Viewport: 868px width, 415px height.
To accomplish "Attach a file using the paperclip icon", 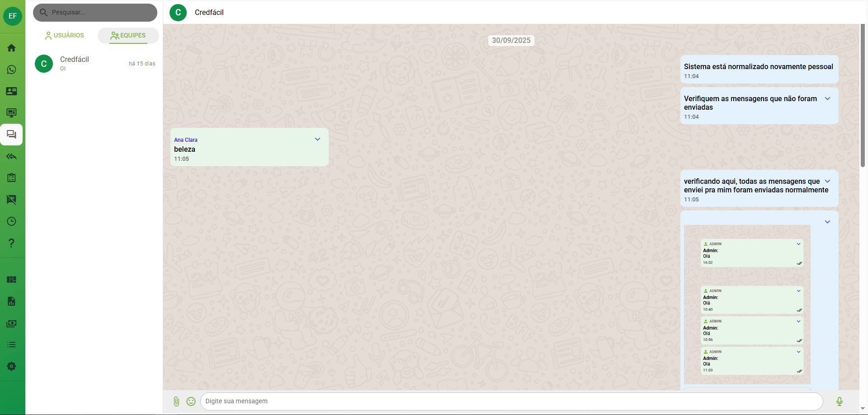I will tap(176, 401).
